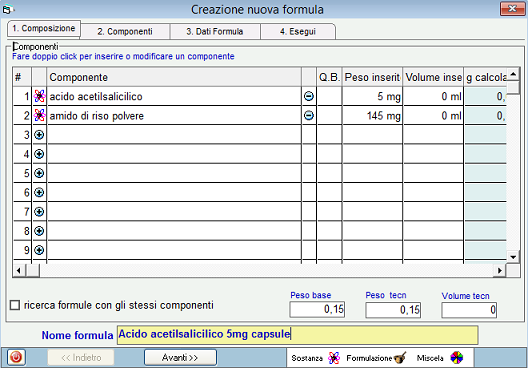Click the Formulazione mortar legend icon
The image size is (528, 368).
coord(400,358)
